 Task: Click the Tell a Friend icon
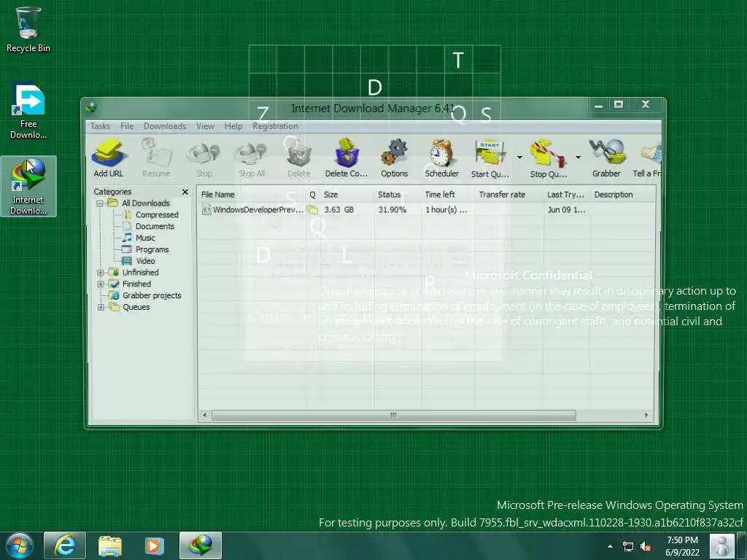pyautogui.click(x=647, y=158)
